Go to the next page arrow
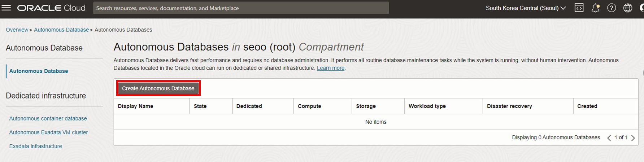Screen dimensions: 644x162 pyautogui.click(x=633, y=138)
